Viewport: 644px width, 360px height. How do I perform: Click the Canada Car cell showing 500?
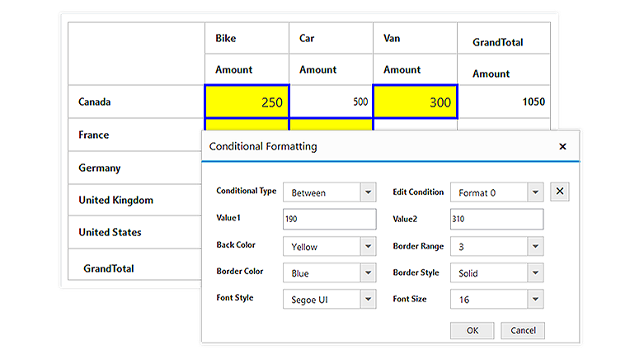tap(331, 102)
